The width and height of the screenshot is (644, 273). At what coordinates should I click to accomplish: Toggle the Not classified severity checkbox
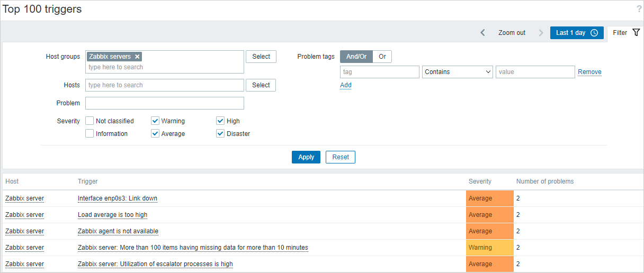[90, 121]
